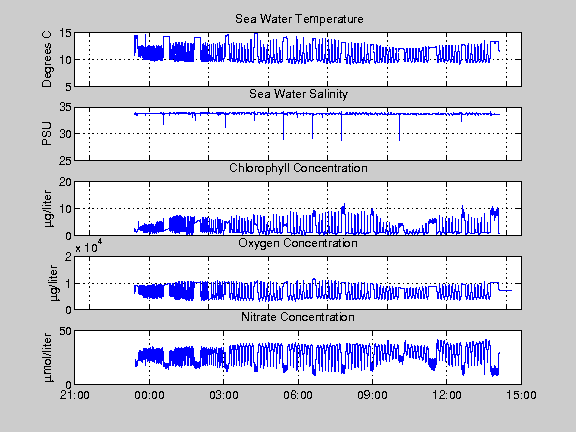The width and height of the screenshot is (576, 432).
Task: Click the Degrees C axis label
Action: (47, 59)
